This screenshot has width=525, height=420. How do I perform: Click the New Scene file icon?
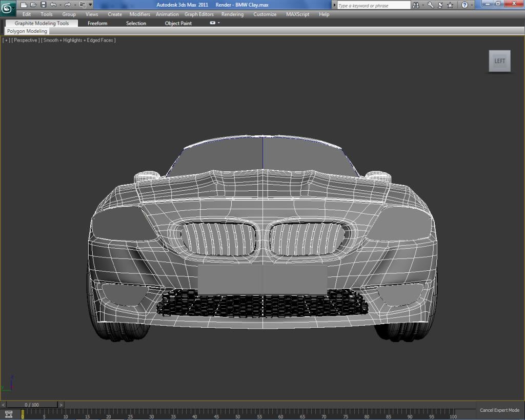pos(24,5)
